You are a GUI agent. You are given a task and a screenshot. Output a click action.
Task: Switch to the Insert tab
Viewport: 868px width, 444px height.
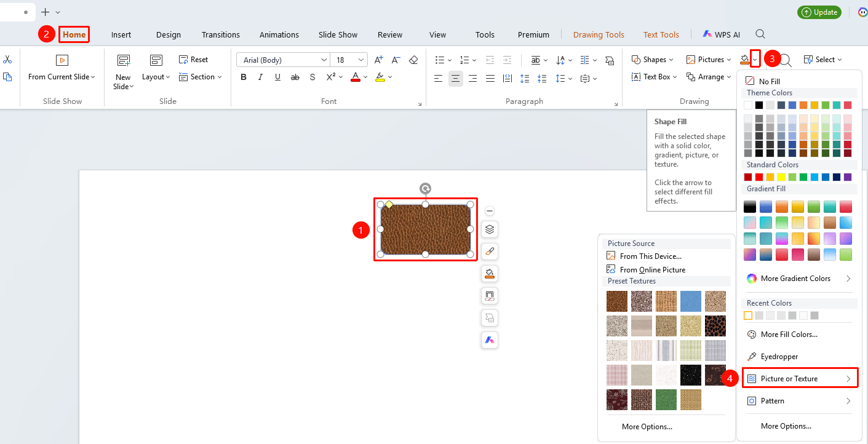point(121,34)
